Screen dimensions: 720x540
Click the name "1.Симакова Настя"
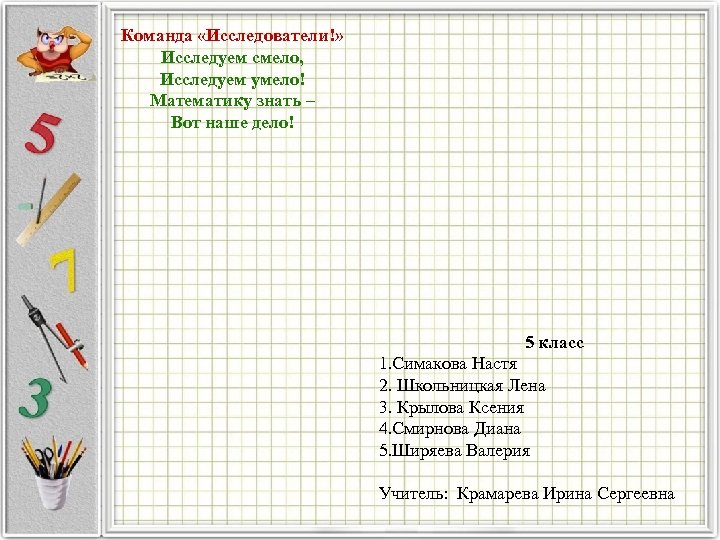(448, 364)
